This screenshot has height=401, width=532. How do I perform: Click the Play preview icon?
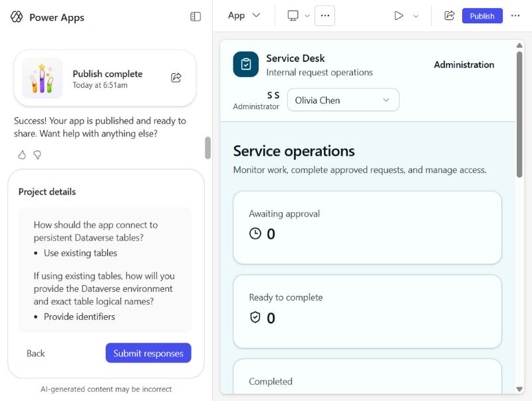click(x=398, y=15)
